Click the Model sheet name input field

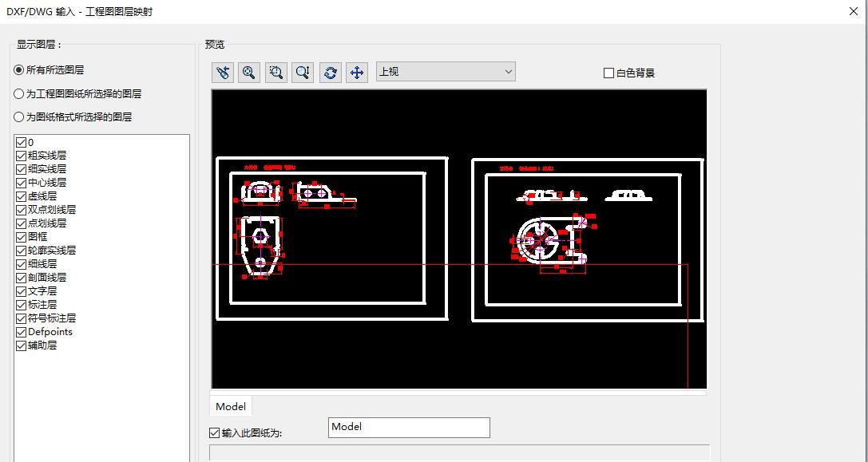click(409, 428)
